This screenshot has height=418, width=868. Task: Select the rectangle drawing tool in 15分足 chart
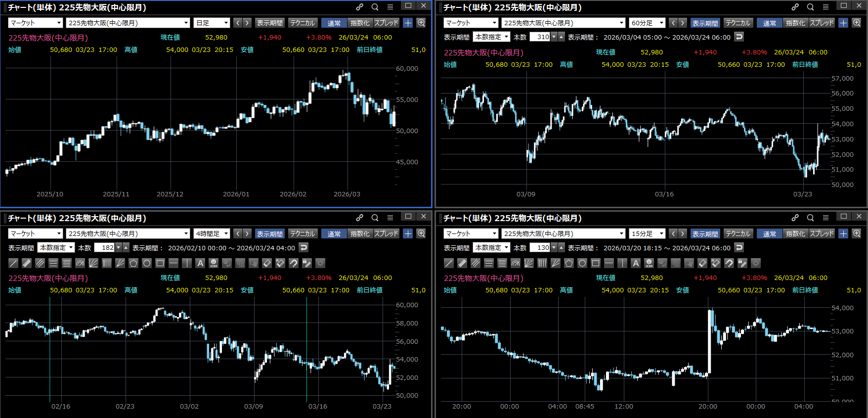coord(596,263)
